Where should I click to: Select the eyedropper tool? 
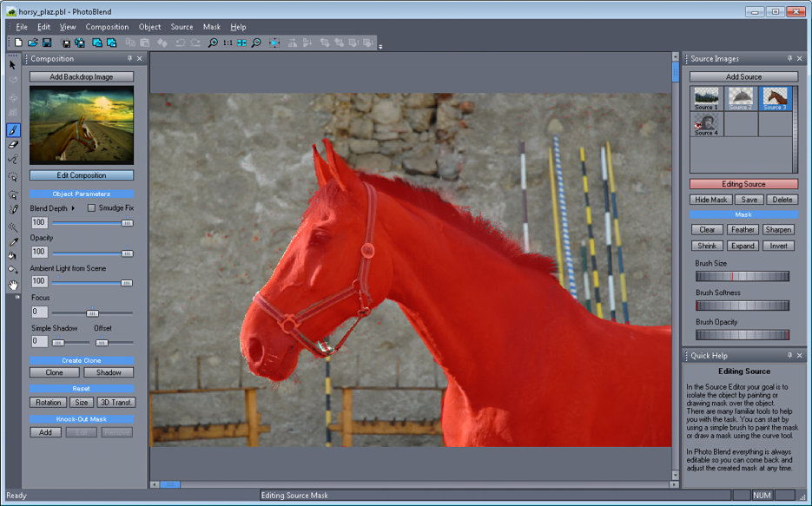coord(13,242)
